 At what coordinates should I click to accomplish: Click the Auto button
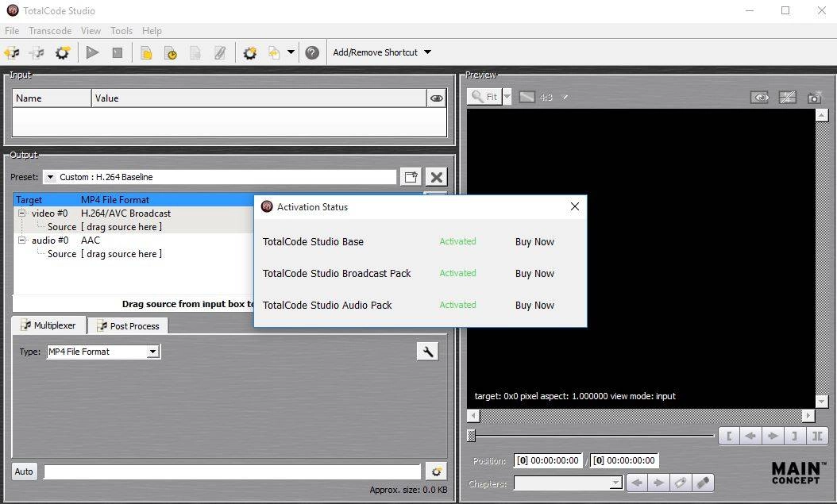[24, 471]
